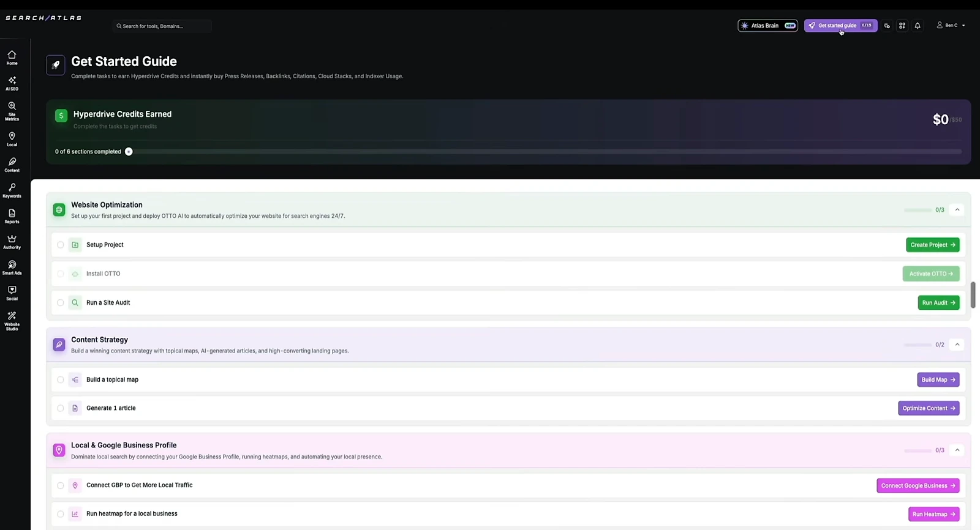This screenshot has width=980, height=530.
Task: Click the Create Project button
Action: coord(932,245)
